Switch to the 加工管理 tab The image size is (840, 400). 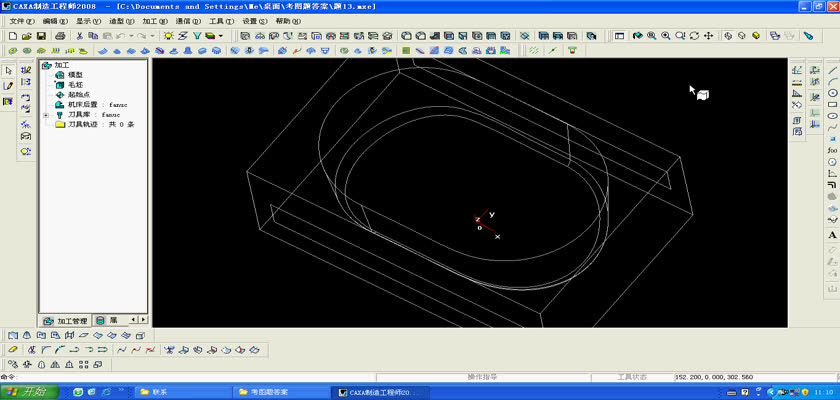[x=65, y=321]
